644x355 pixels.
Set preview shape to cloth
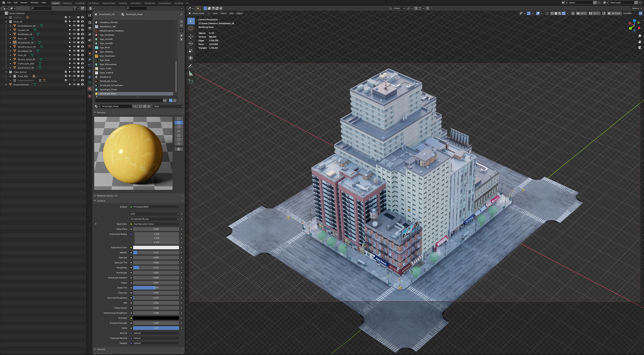click(179, 140)
